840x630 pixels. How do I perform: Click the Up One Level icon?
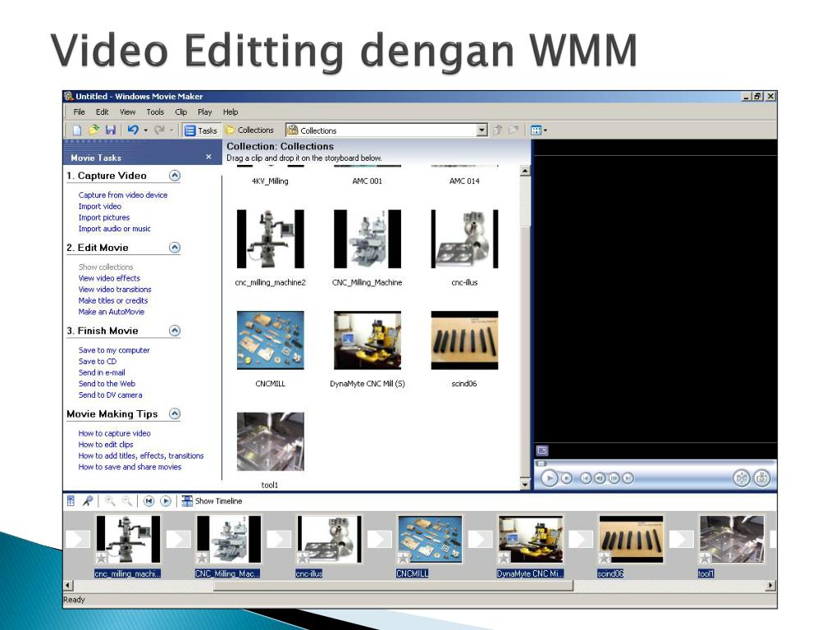coord(498,130)
